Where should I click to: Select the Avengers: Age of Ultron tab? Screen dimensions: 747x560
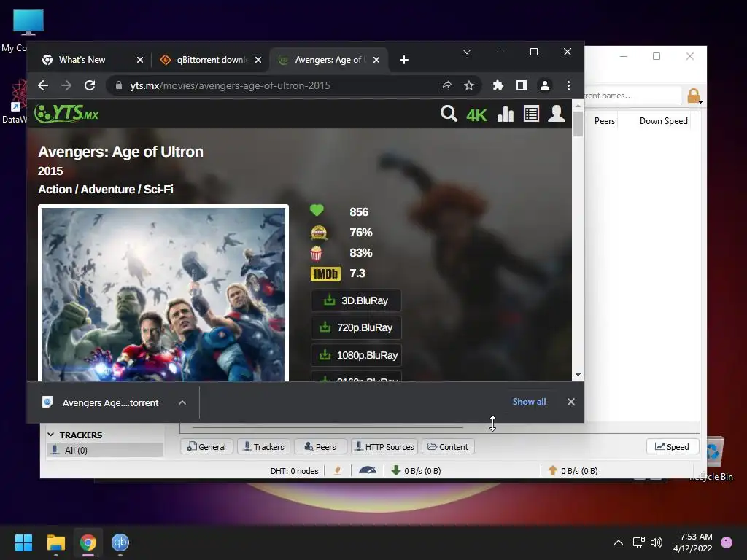329,60
